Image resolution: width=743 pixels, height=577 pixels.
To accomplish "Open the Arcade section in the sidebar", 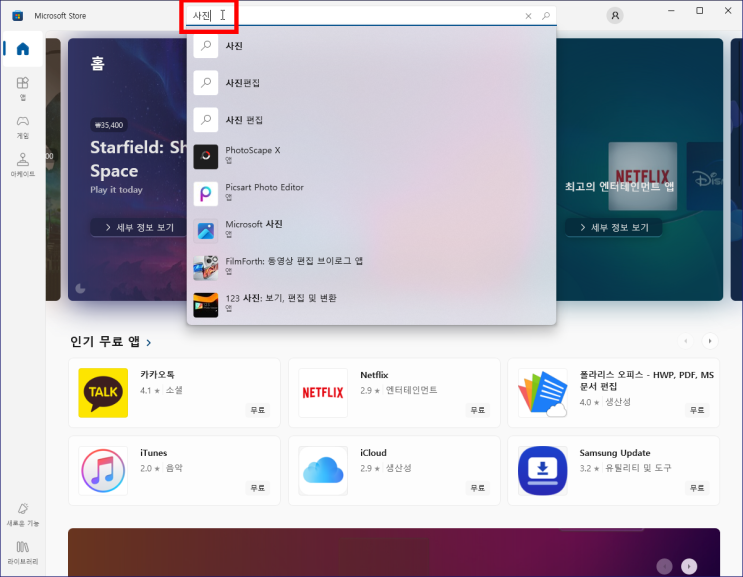I will click(x=23, y=165).
